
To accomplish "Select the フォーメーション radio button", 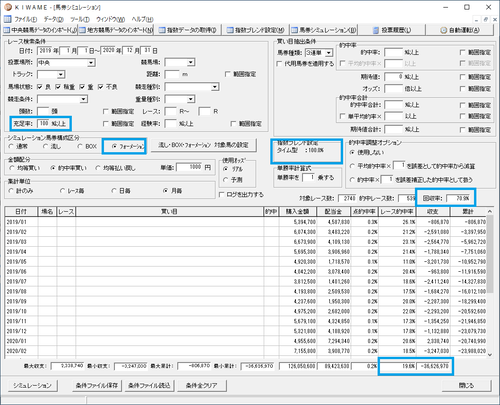I will click(x=115, y=146).
